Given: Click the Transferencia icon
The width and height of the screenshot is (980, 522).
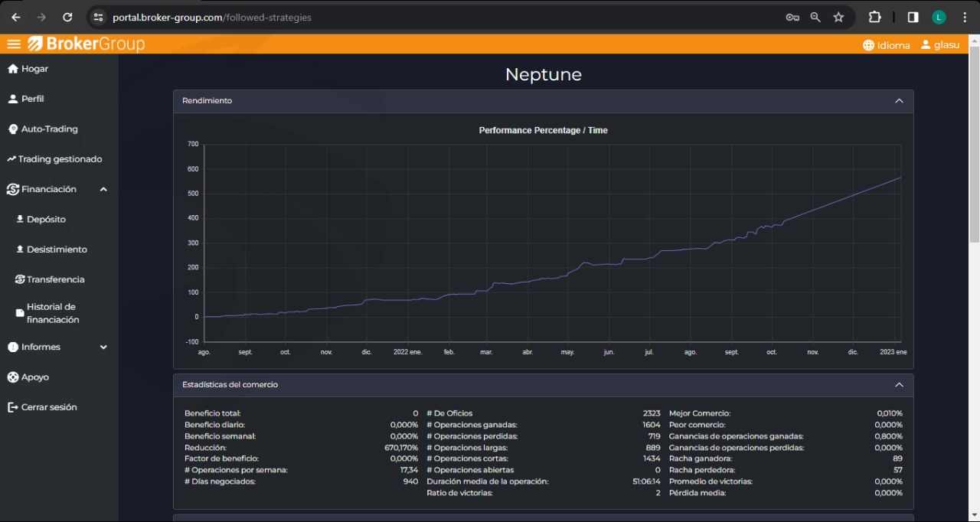Looking at the screenshot, I should tap(20, 279).
